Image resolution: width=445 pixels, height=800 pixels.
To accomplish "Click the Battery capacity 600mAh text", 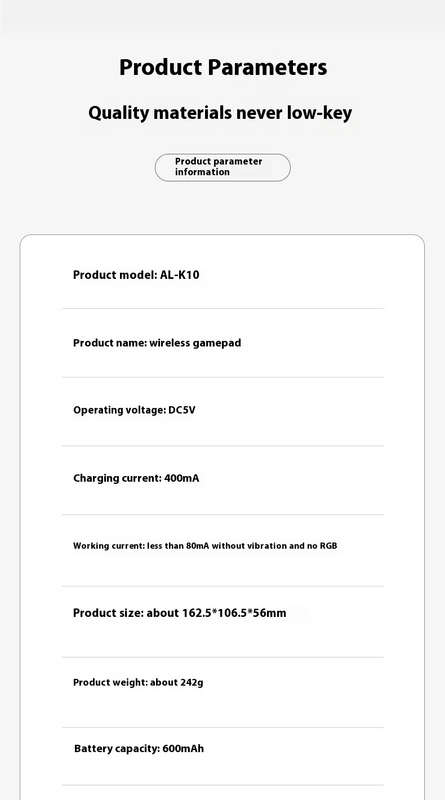I will coord(139,748).
